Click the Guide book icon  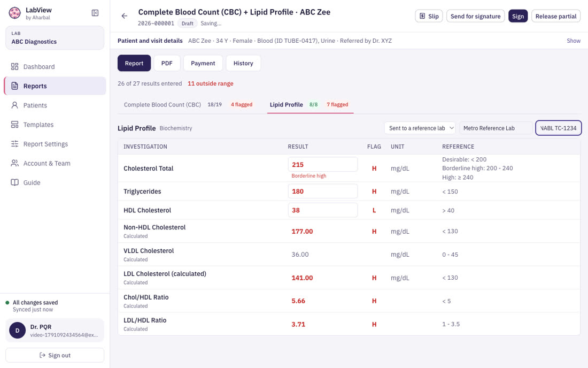(x=14, y=182)
